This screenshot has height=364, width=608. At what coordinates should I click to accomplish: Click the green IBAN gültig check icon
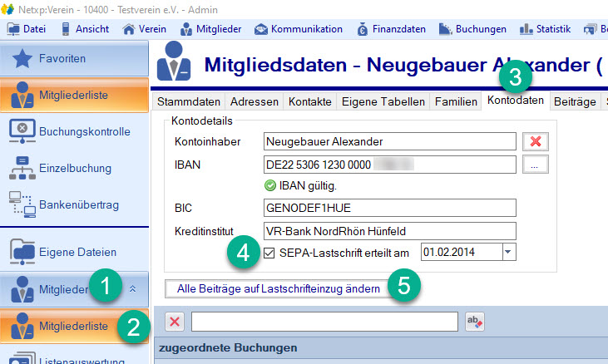click(269, 186)
